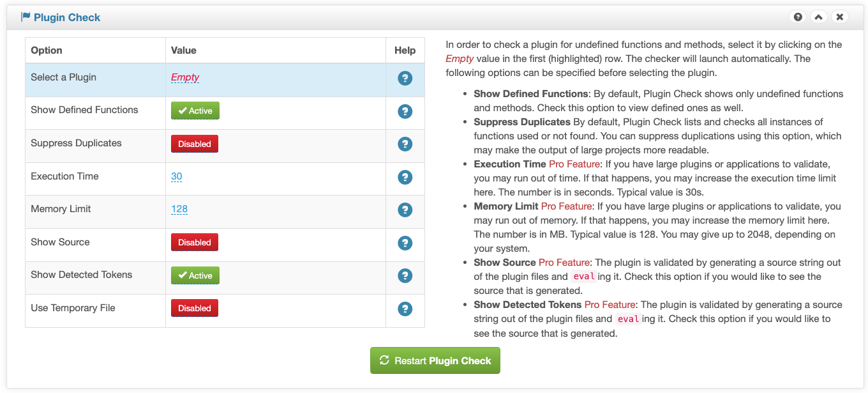Open help for Select a Plugin option
This screenshot has width=868, height=393.
pyautogui.click(x=405, y=79)
